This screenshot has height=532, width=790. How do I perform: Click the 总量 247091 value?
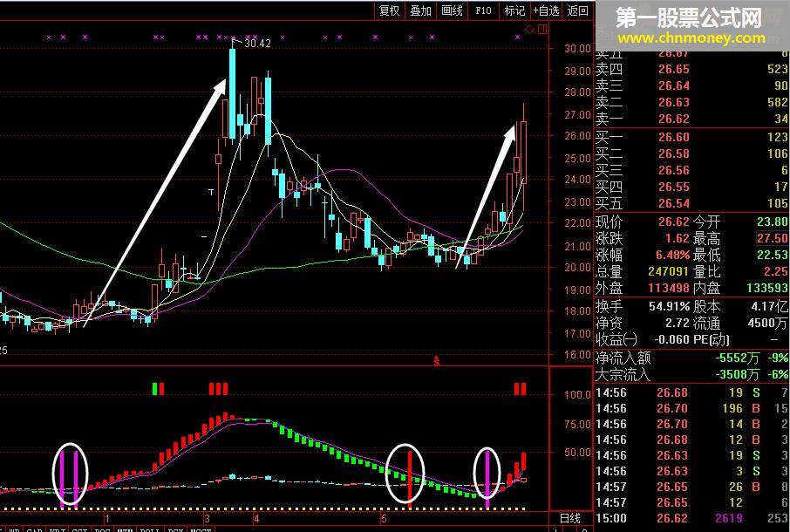point(668,271)
